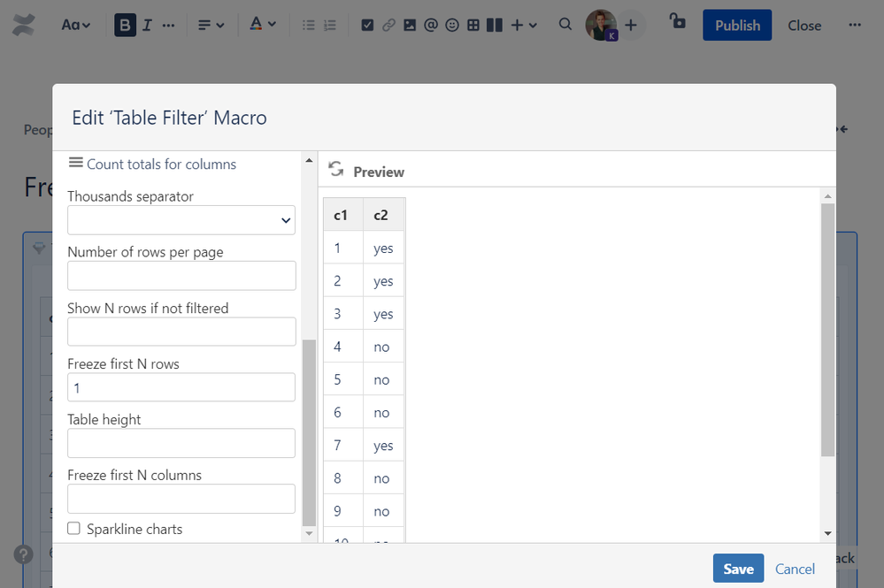Enable Sparkline charts checkbox
The height and width of the screenshot is (588, 884).
point(73,528)
